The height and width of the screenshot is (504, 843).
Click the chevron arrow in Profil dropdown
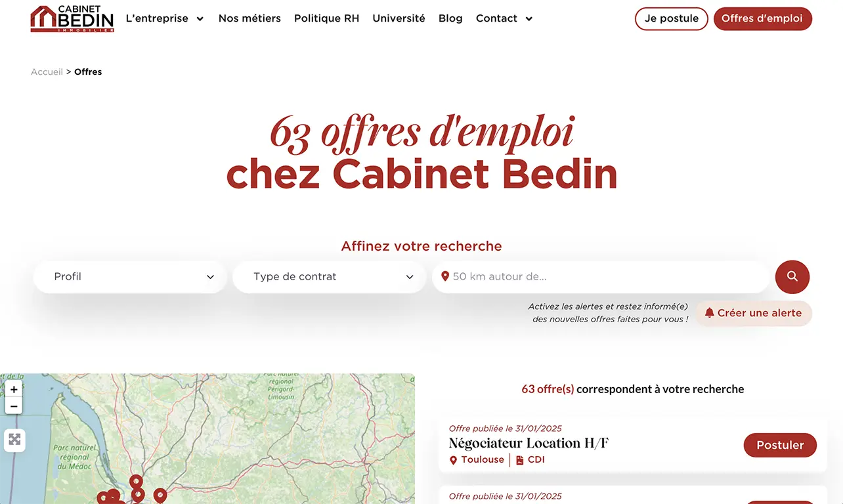[x=211, y=277]
